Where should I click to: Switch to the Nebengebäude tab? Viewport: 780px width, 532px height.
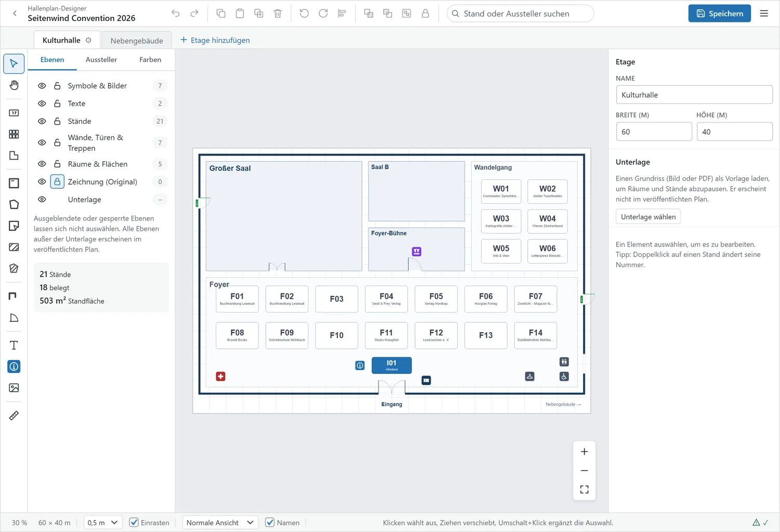pos(137,41)
